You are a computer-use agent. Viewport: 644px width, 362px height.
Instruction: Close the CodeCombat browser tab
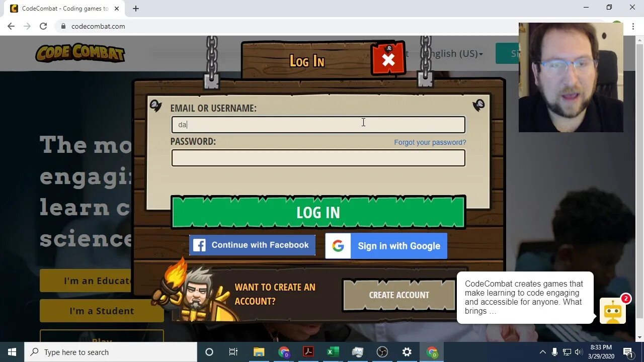(117, 9)
